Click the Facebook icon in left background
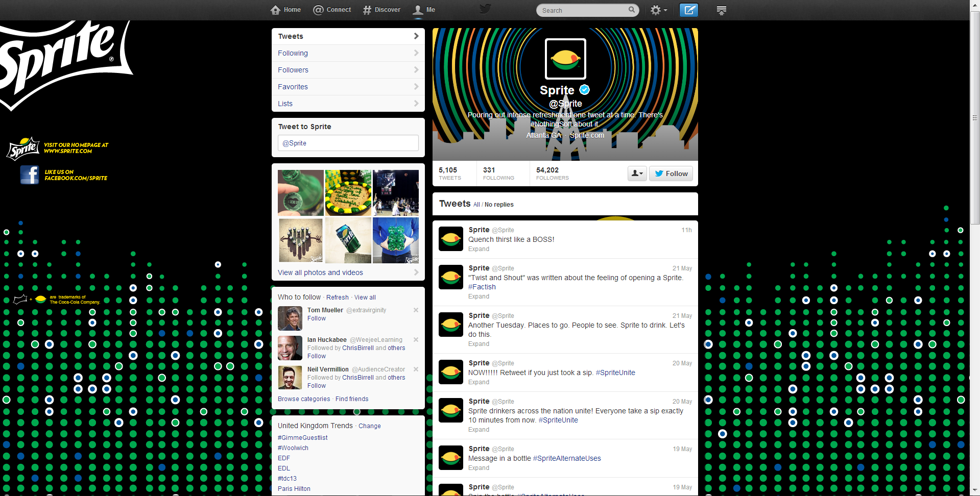 [x=30, y=175]
